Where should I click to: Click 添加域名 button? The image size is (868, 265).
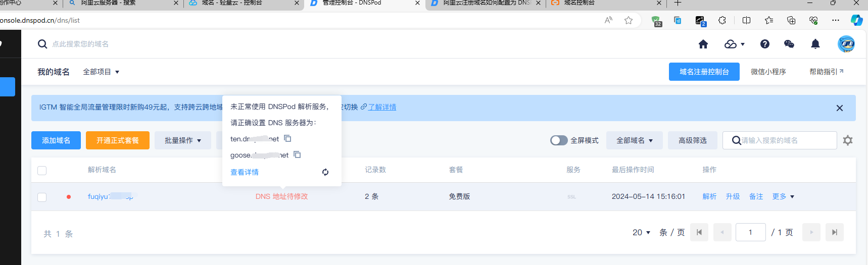tap(56, 140)
